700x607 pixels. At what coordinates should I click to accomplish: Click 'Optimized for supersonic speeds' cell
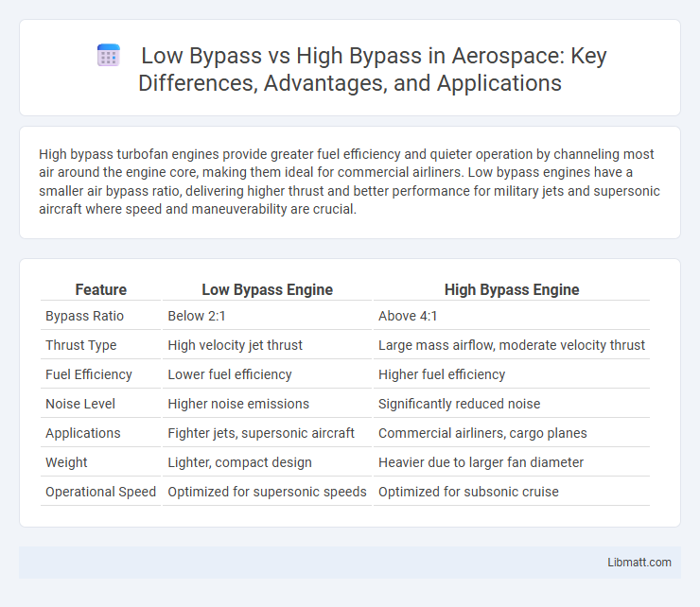(267, 492)
